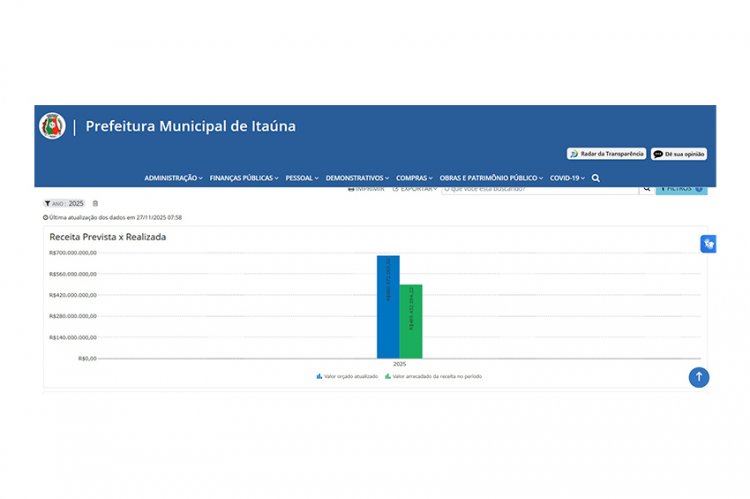Click the Dê sua opinião button
The width and height of the screenshot is (750, 499).
point(679,154)
